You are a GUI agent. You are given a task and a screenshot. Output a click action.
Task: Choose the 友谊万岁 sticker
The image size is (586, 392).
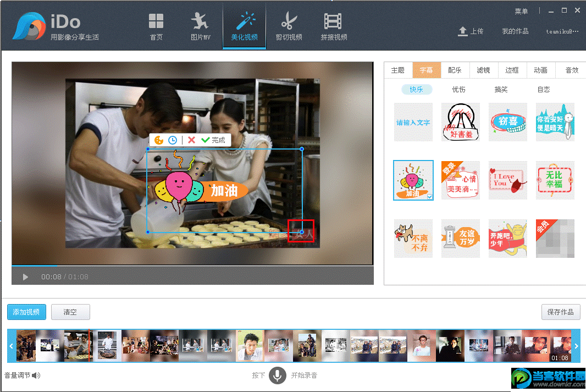(461, 239)
